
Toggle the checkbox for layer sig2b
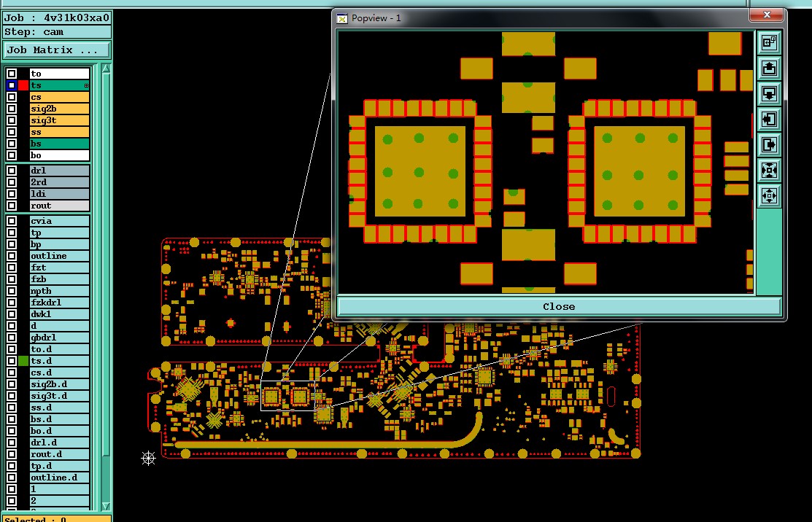click(x=12, y=109)
